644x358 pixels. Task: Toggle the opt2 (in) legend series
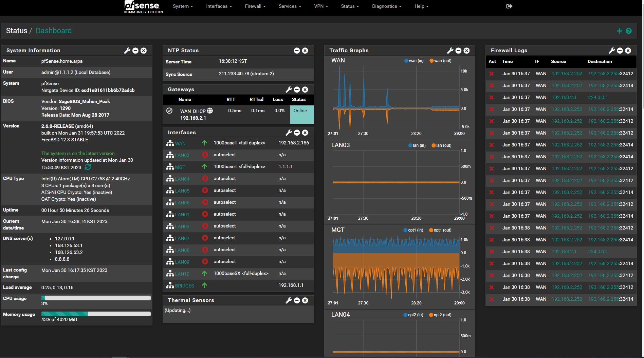click(x=413, y=315)
